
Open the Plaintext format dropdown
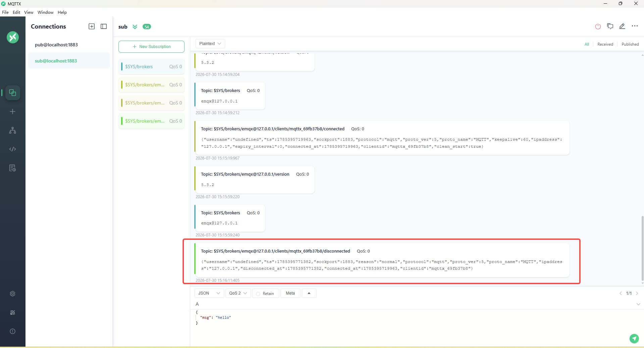[x=210, y=44]
